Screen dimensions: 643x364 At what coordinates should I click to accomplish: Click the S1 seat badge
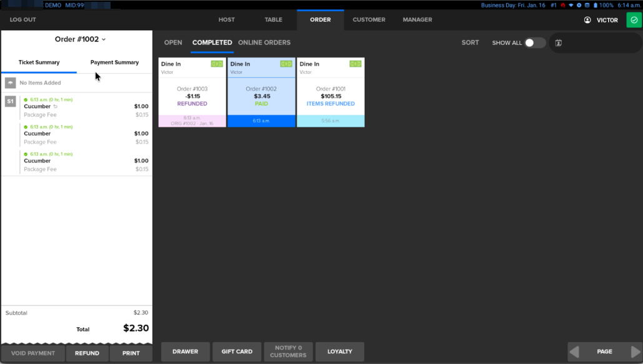tap(10, 101)
